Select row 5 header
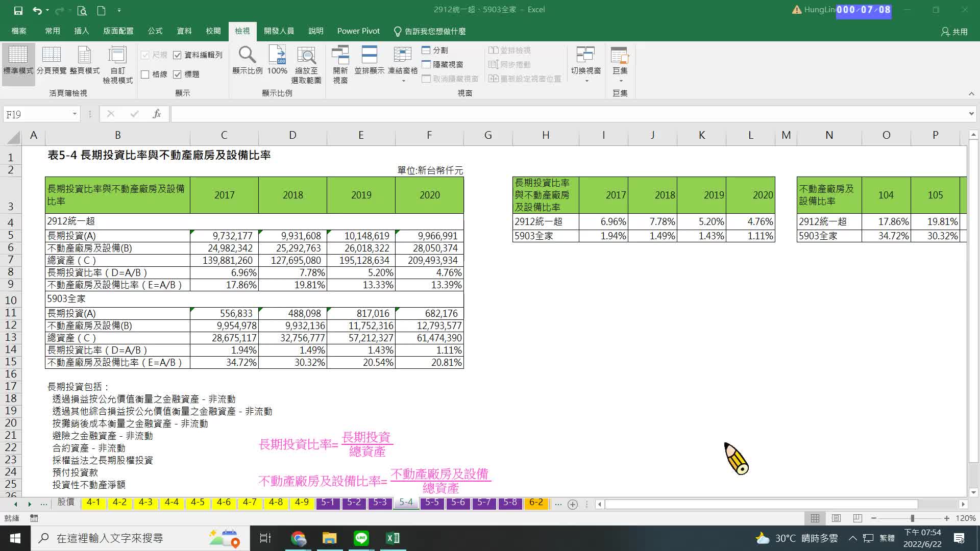 (x=11, y=235)
